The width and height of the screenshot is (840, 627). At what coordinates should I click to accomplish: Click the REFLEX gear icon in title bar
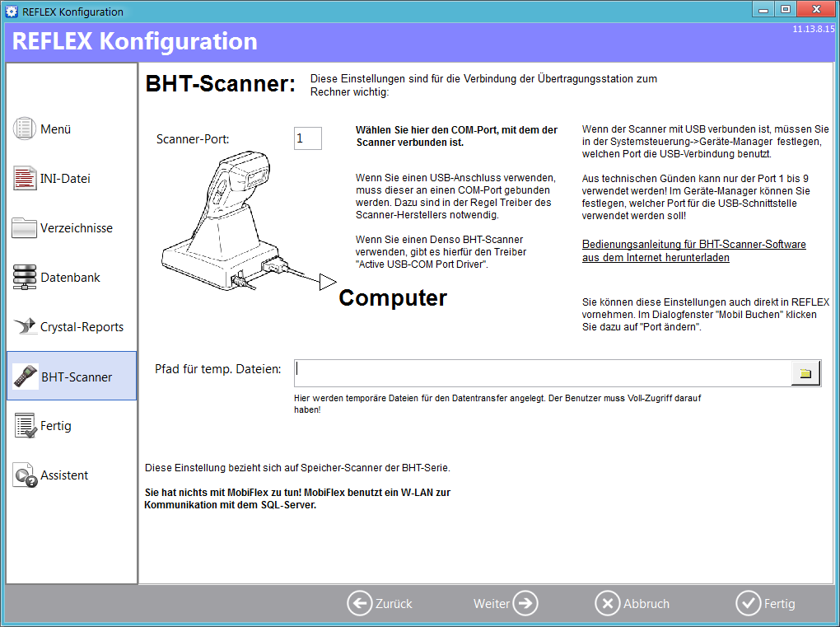(x=12, y=12)
